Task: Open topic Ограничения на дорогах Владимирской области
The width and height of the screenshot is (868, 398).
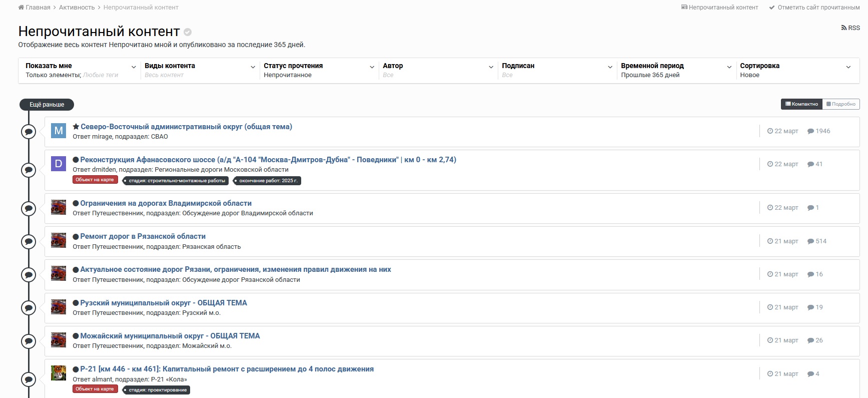Action: [166, 203]
